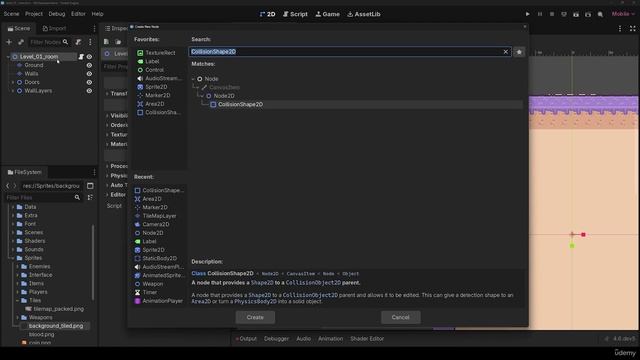The height and width of the screenshot is (360, 640).
Task: Collapse the Node2D entry in Matches
Action: (202, 96)
